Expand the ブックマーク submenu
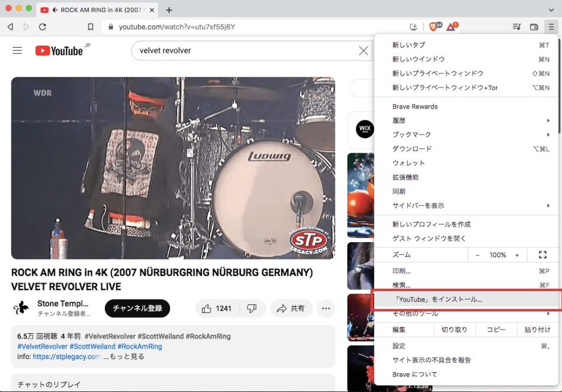562x392 pixels. coord(466,135)
